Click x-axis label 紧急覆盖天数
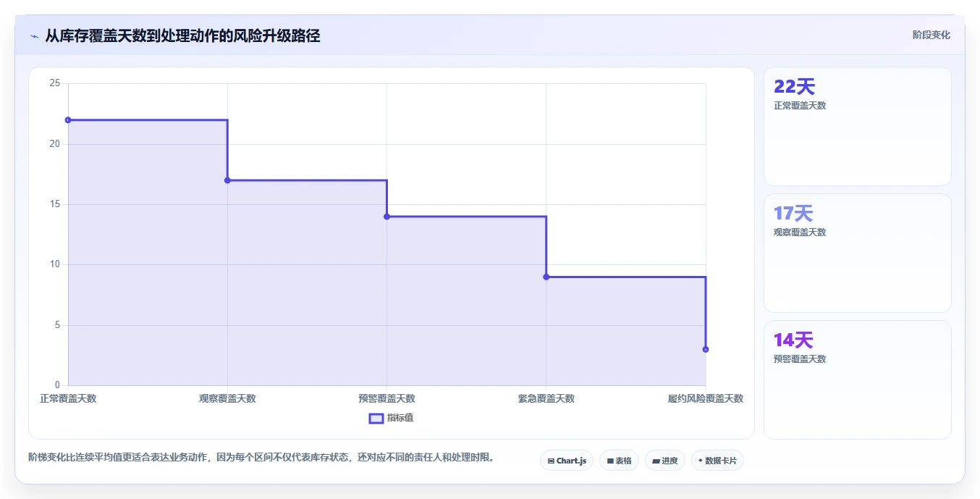The image size is (980, 499). tap(546, 398)
